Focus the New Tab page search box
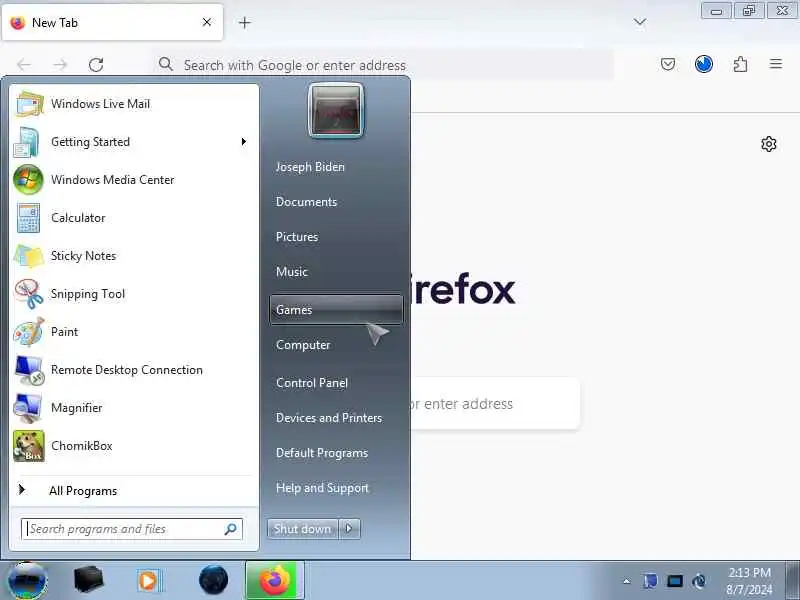This screenshot has width=800, height=600. (x=495, y=404)
